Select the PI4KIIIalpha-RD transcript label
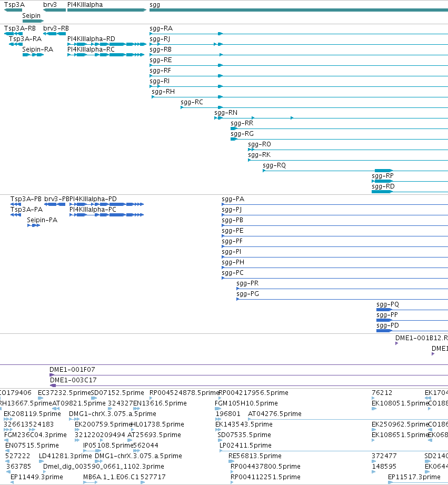 (x=91, y=38)
